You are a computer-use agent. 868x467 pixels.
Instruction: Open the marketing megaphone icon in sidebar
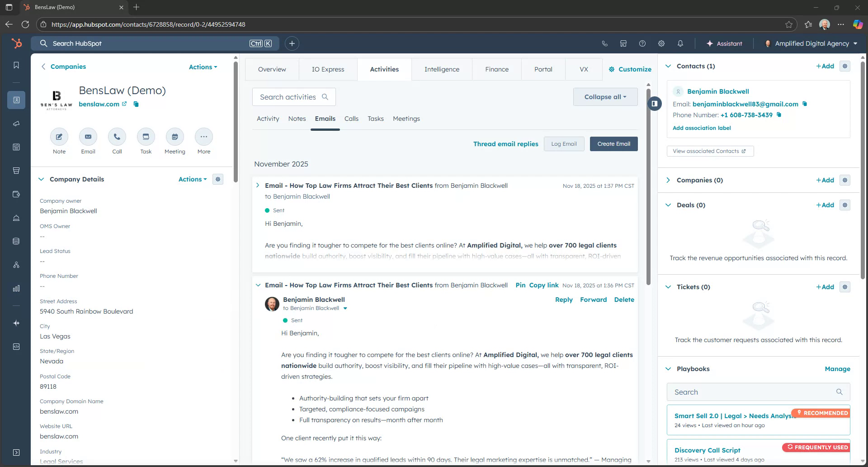[16, 123]
